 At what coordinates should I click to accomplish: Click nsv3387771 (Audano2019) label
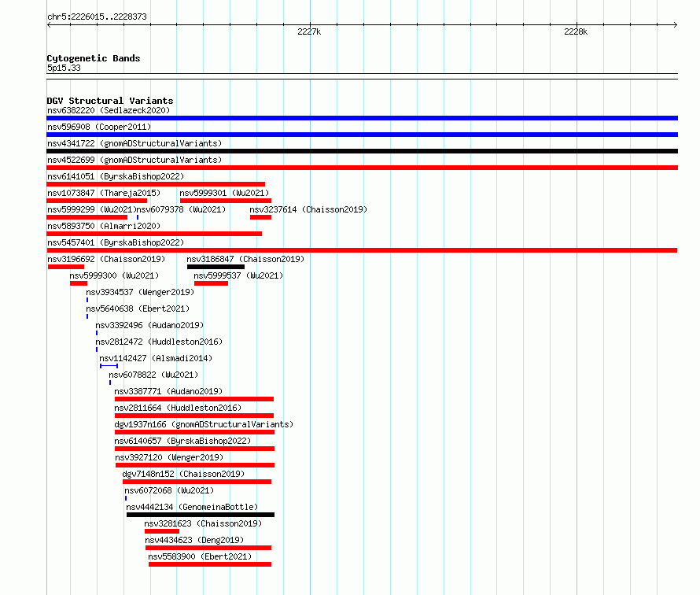[168, 391]
